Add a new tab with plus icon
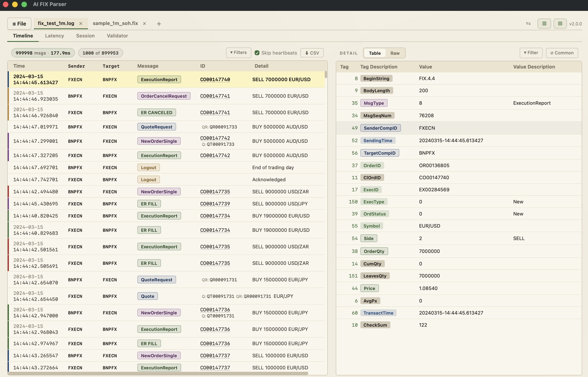The width and height of the screenshot is (588, 377). [159, 24]
